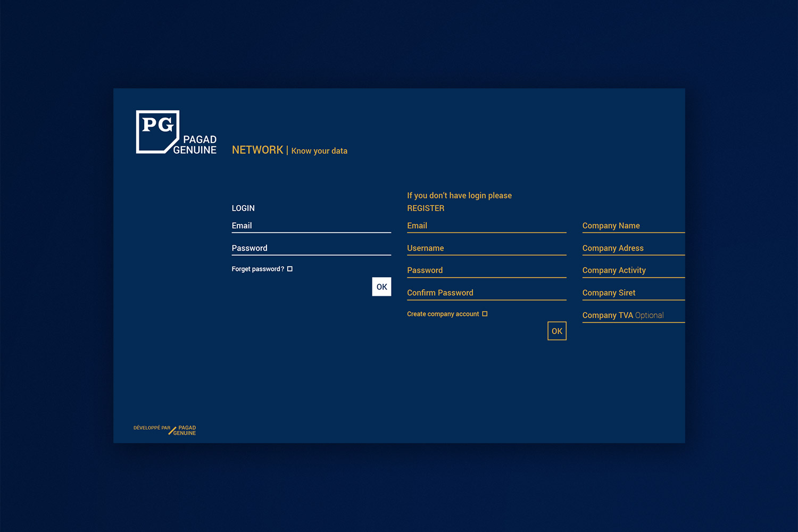Enable the Create company account checkbox
Viewport: 798px width, 532px height.
tap(485, 314)
